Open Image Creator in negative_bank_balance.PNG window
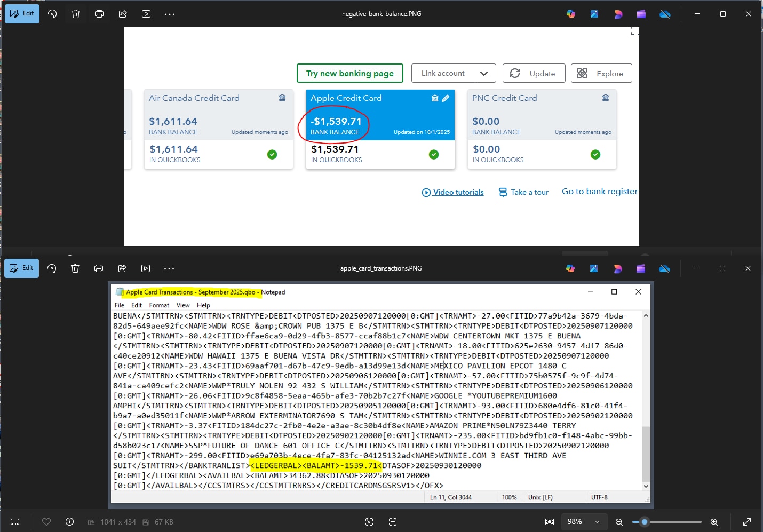This screenshot has height=532, width=763. [x=594, y=14]
